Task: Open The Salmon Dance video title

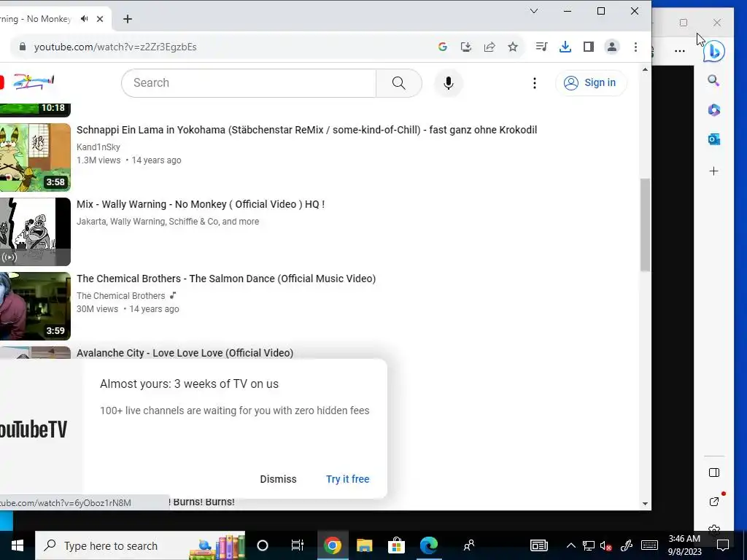Action: 226,279
